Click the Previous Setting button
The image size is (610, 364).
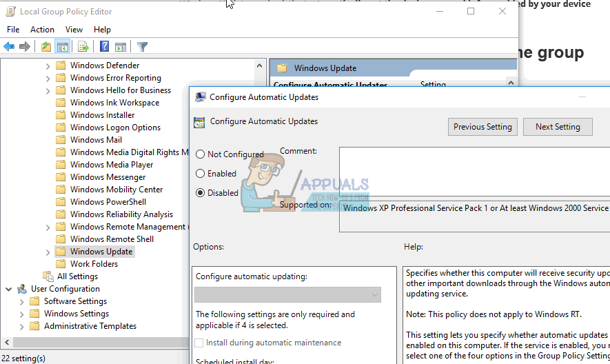pos(482,127)
